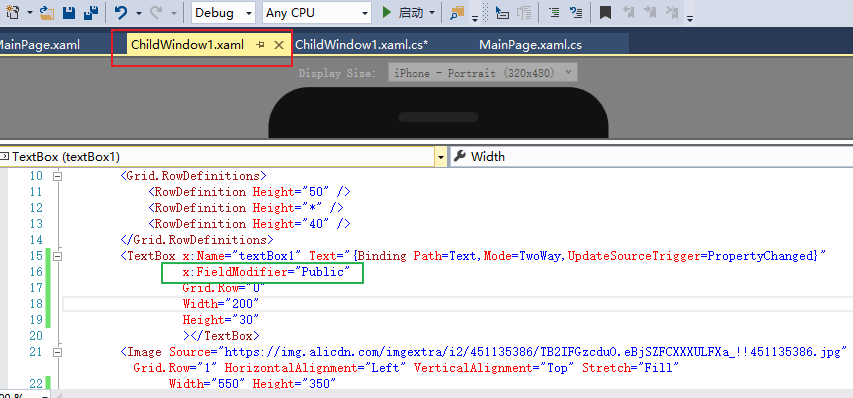Click the New Project icon
This screenshot has height=398, width=853.
[x=12, y=12]
